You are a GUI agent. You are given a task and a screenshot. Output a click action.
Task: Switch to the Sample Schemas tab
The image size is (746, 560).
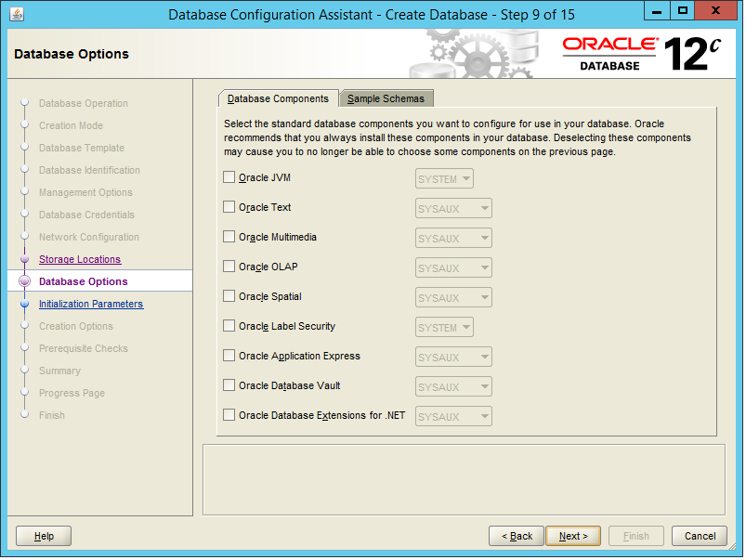386,98
